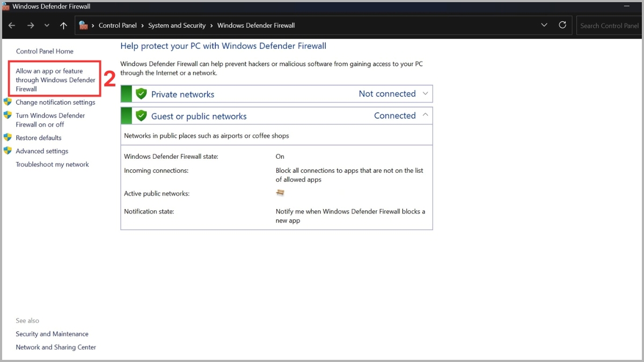Viewport: 644px width, 362px height.
Task: Click the Back navigation arrow
Action: point(12,25)
